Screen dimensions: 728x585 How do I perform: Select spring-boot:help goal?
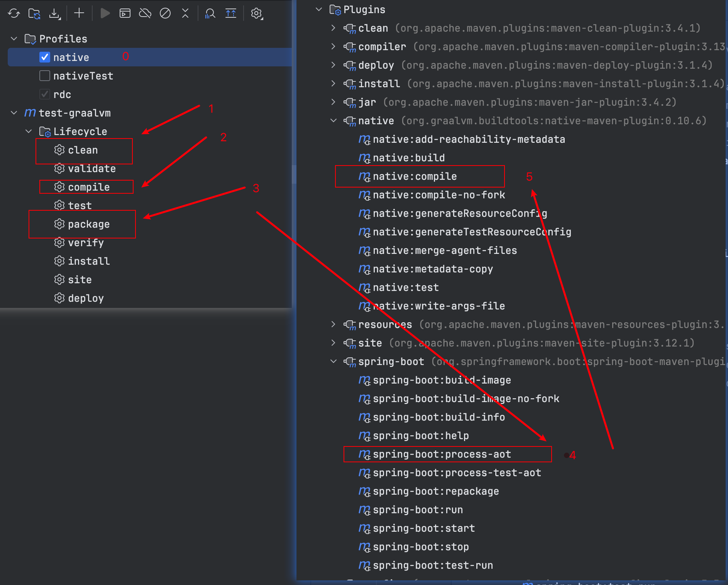(x=421, y=435)
